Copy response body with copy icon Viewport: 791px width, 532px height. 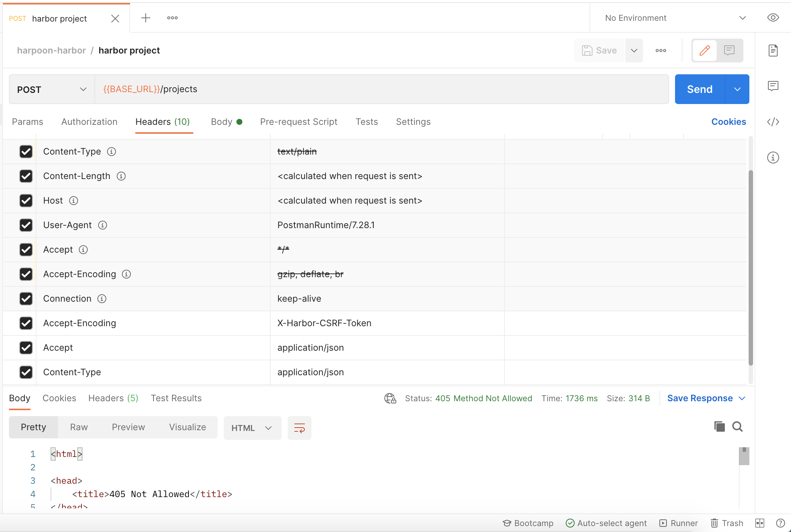point(719,426)
